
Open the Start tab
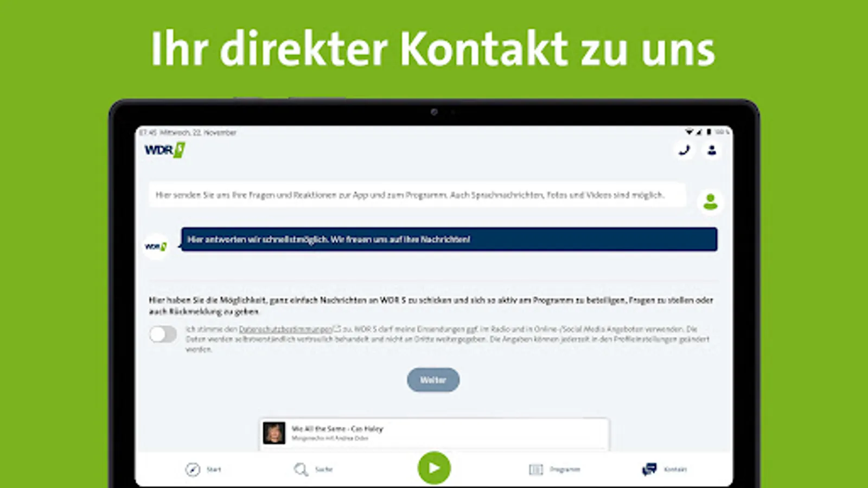click(203, 470)
